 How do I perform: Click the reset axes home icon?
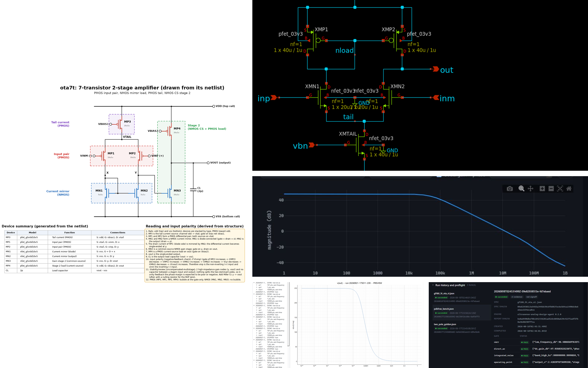(x=569, y=188)
